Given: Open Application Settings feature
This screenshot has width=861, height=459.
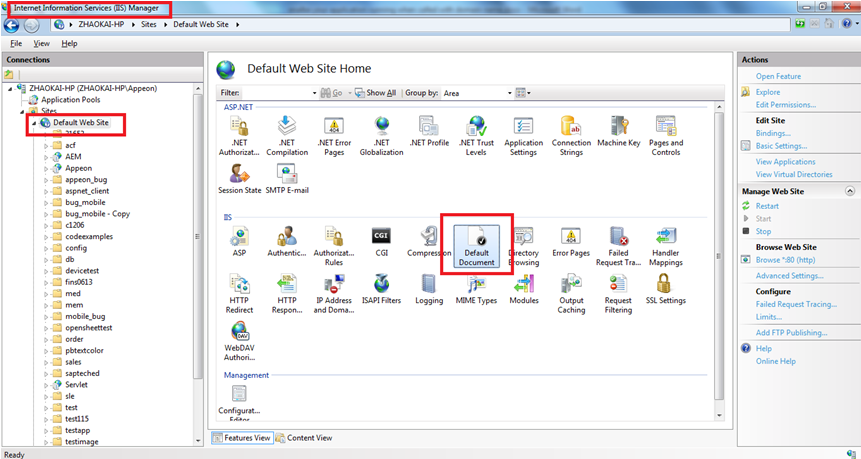Looking at the screenshot, I should click(523, 136).
